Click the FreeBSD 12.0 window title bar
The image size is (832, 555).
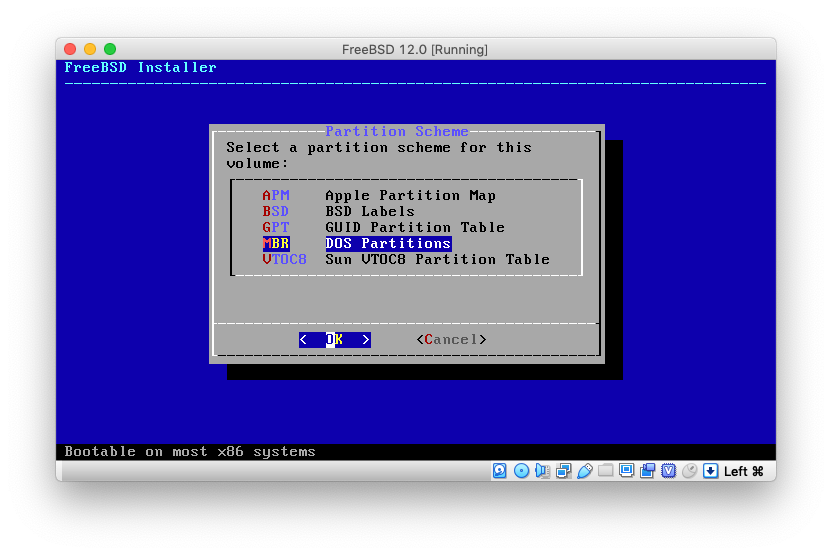point(415,49)
